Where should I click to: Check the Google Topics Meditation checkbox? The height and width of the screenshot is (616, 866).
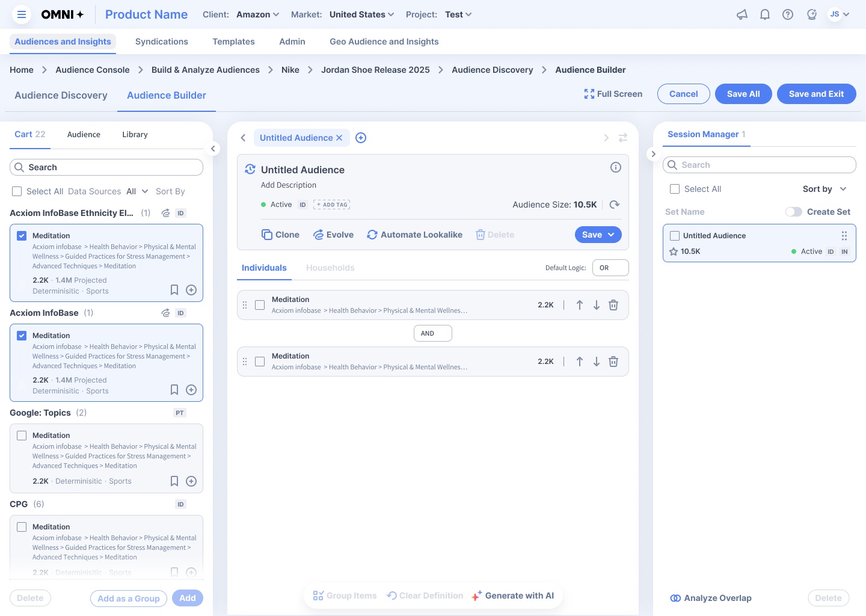(22, 436)
